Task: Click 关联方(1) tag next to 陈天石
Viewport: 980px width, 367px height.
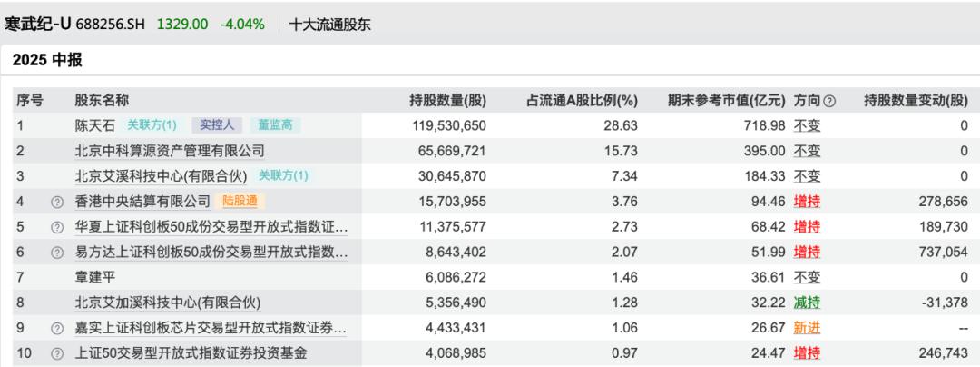Action: coord(152,125)
